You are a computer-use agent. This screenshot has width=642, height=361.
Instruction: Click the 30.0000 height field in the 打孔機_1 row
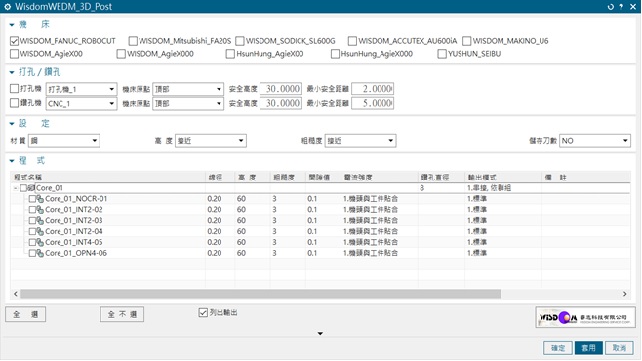(x=281, y=89)
